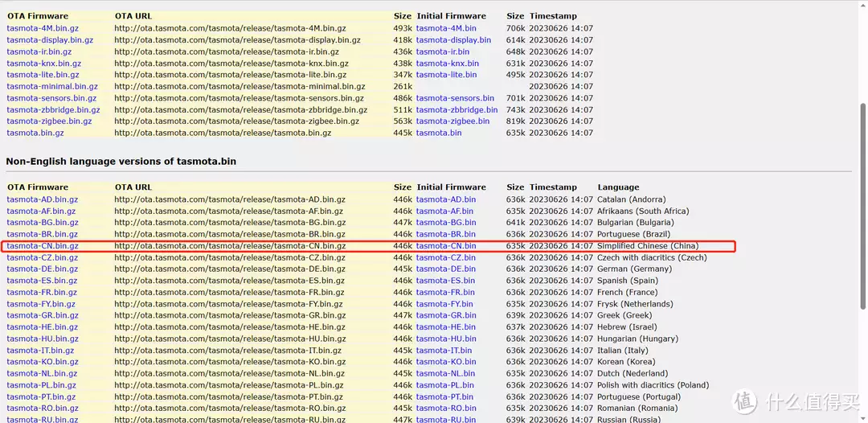Open the tasmota-ES.bin.gz OTA link

pyautogui.click(x=42, y=281)
